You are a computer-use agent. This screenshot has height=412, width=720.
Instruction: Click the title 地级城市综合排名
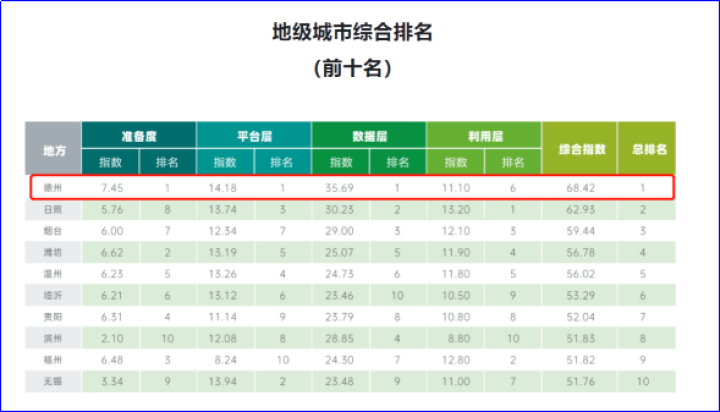coord(352,33)
